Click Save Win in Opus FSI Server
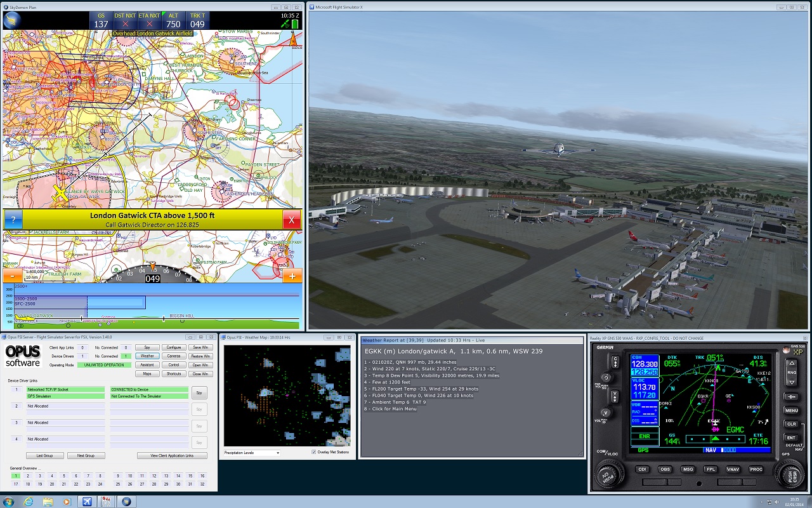The height and width of the screenshot is (508, 812). point(200,347)
